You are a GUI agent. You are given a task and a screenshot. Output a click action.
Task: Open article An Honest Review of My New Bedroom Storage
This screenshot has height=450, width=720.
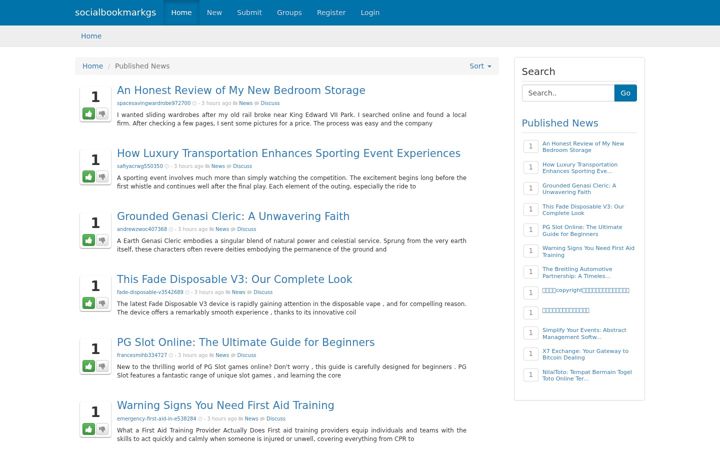[241, 90]
